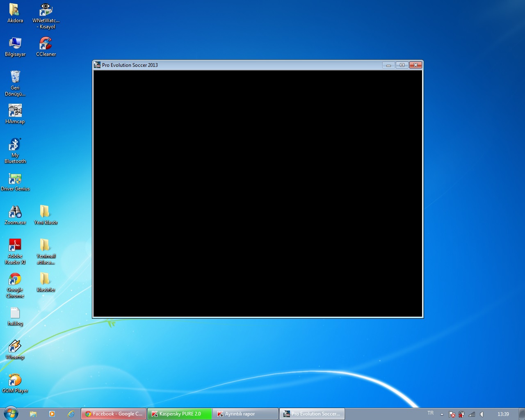The width and height of the screenshot is (525, 420).
Task: Select the Yeni klasör folder
Action: [46, 215]
